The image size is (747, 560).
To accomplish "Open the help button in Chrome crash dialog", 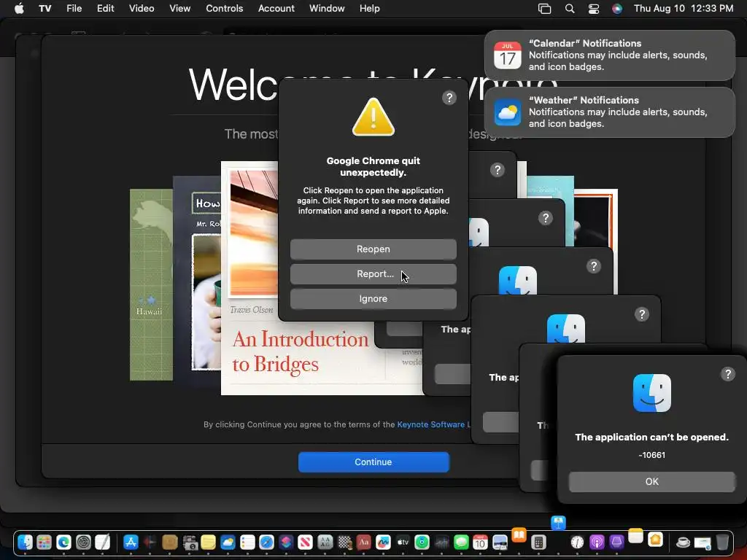I will click(449, 98).
